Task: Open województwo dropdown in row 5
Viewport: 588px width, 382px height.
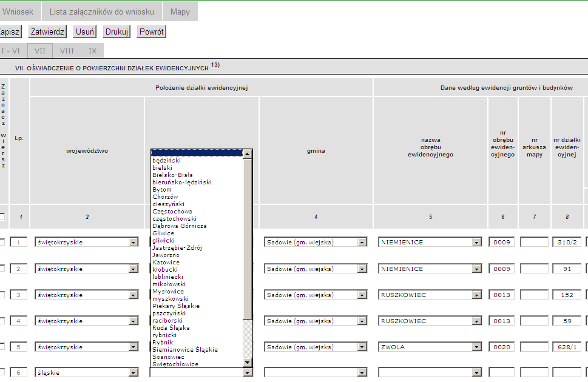Action: [x=87, y=347]
